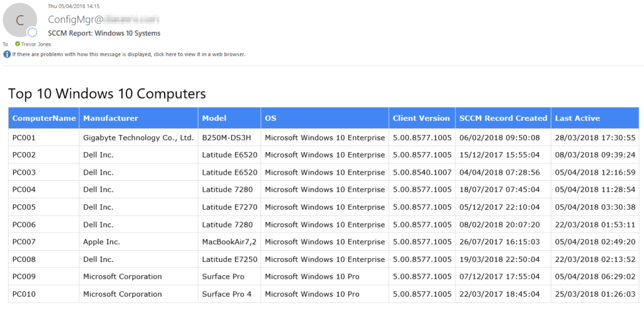The width and height of the screenshot is (644, 309).
Task: Click last active 22/03/2018 02:13:52
Action: (595, 259)
